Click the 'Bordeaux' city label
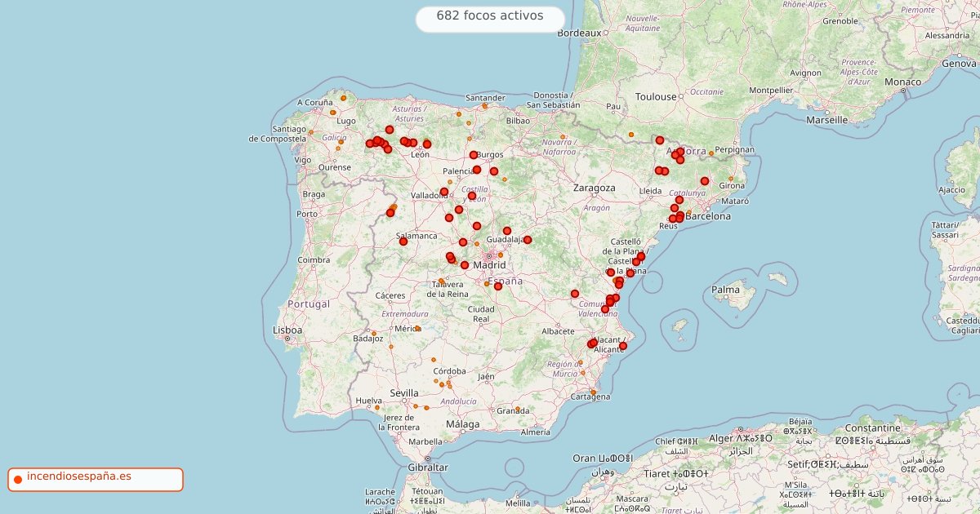Screen dimensions: 980x514 pyautogui.click(x=579, y=33)
